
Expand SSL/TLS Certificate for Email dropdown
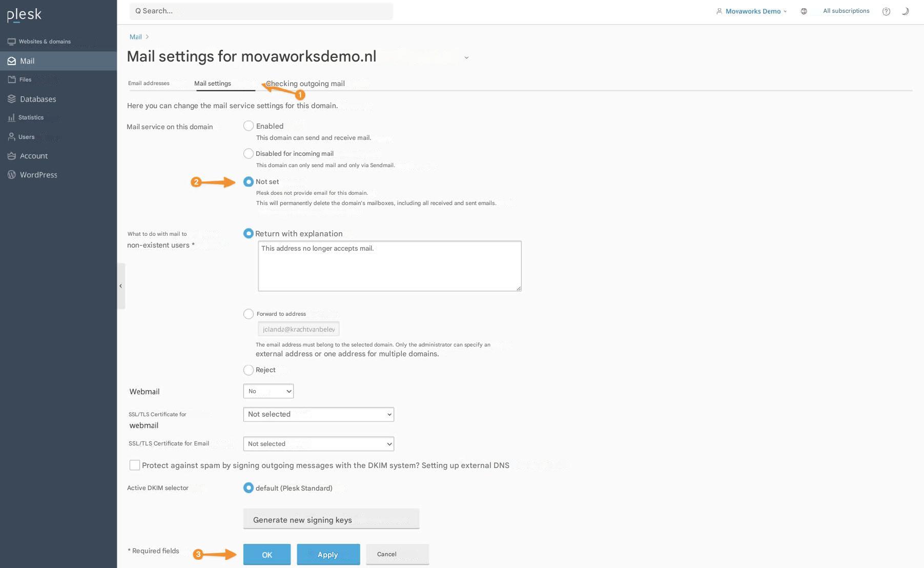coord(319,444)
